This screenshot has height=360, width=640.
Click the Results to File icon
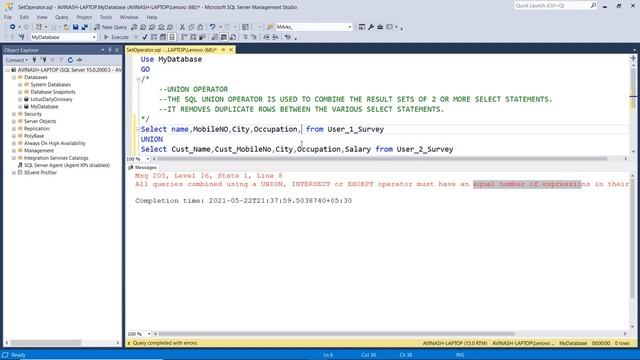click(233, 37)
